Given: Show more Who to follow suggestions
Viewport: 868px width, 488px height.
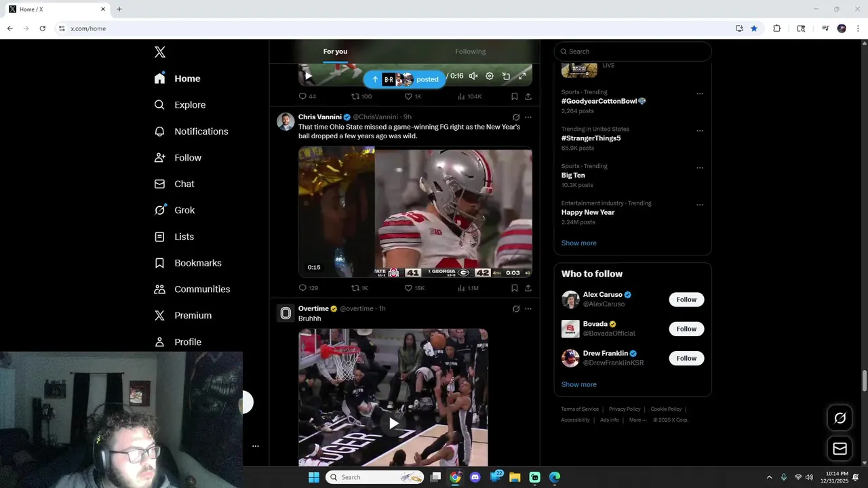Looking at the screenshot, I should [579, 384].
